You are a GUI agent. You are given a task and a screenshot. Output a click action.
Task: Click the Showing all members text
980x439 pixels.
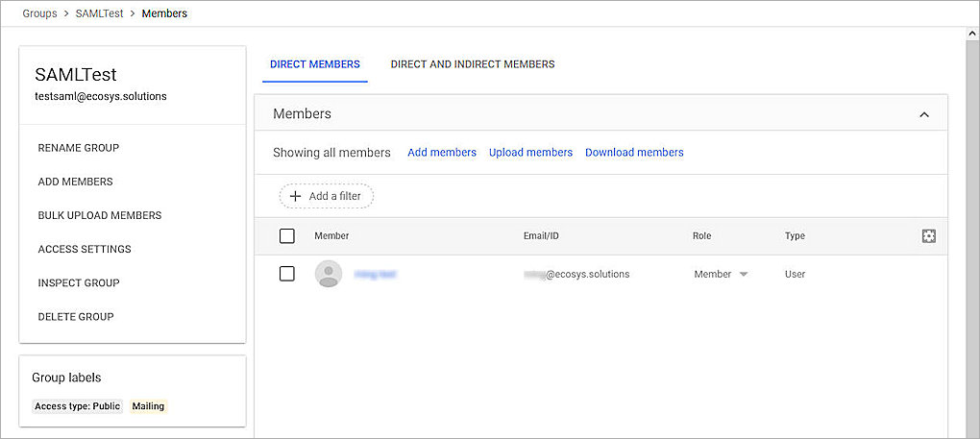point(331,153)
